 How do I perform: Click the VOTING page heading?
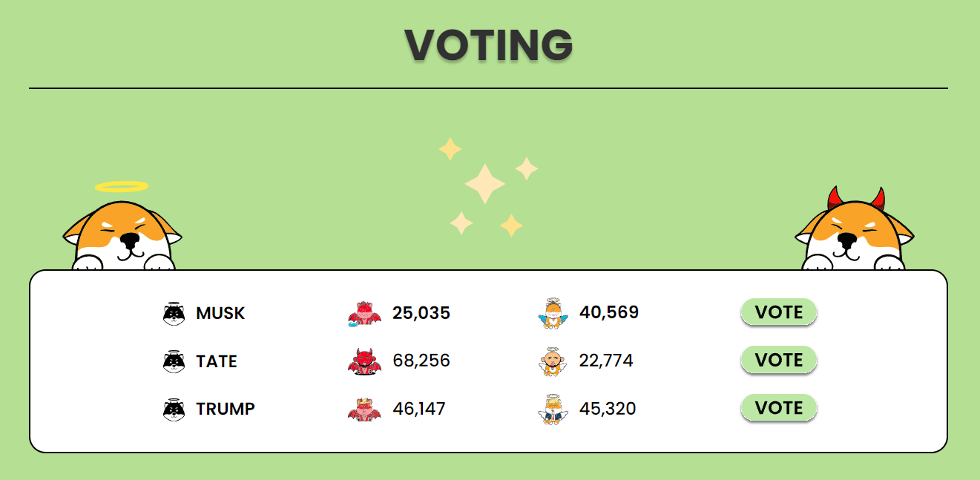coord(489,45)
